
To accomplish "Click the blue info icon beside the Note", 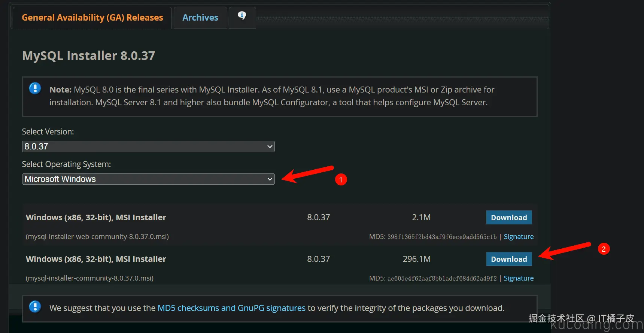I will [x=35, y=88].
